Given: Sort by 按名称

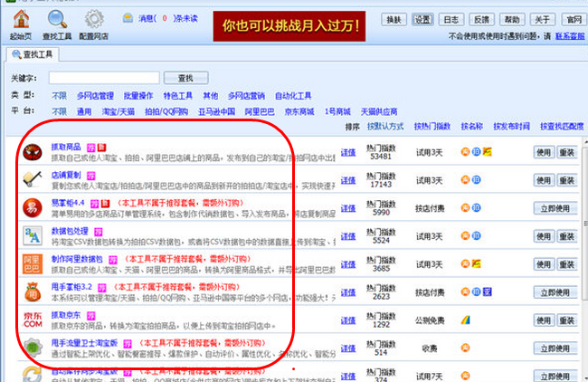Looking at the screenshot, I should coord(471,127).
